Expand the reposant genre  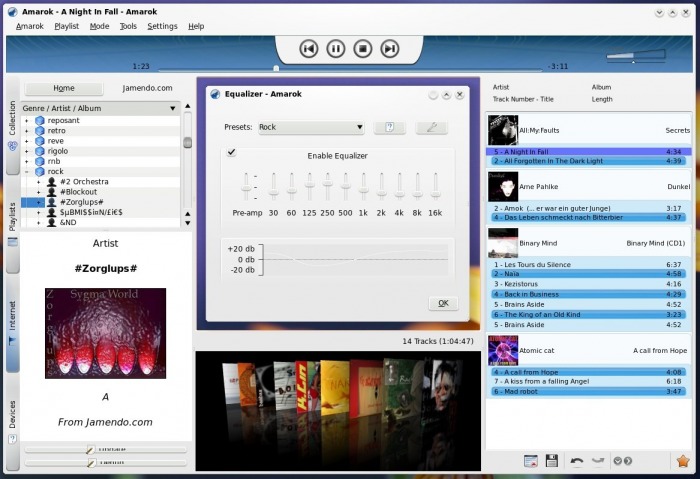[27, 121]
